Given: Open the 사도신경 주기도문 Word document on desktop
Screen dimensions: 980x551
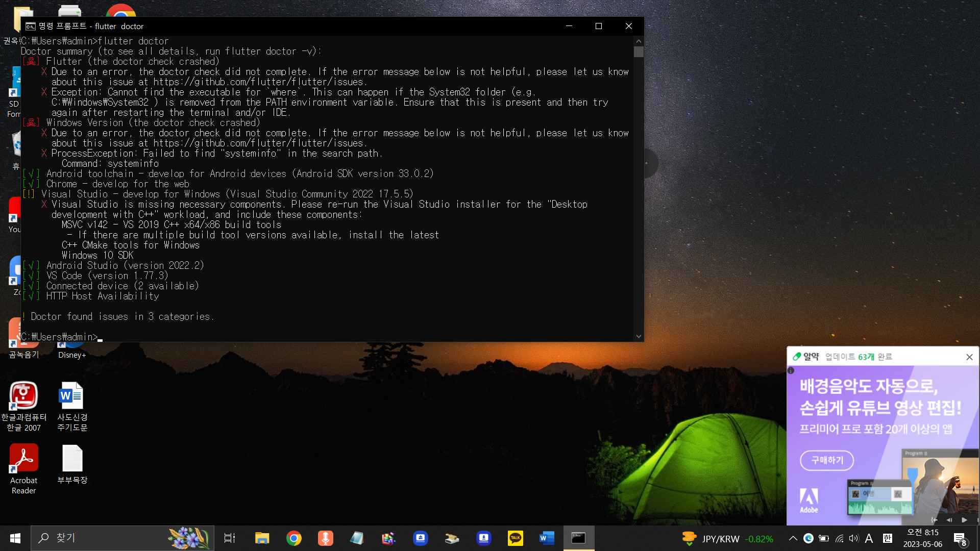Looking at the screenshot, I should [72, 407].
